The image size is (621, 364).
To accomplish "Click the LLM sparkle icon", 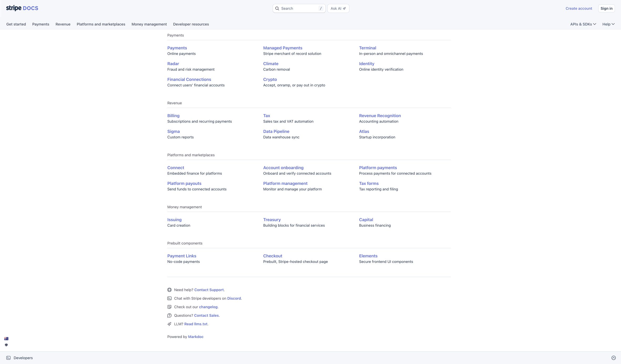I will [169, 324].
